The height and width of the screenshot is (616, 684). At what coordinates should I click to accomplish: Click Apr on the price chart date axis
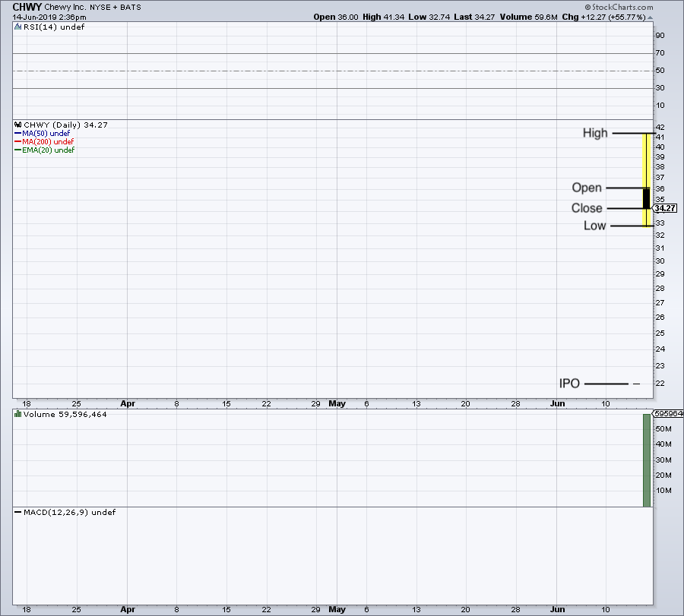[x=128, y=403]
